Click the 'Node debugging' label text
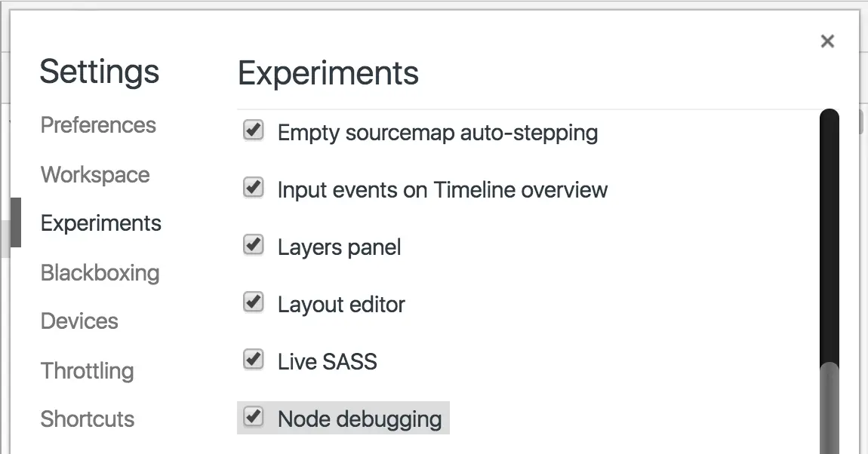Image resolution: width=868 pixels, height=454 pixels. pyautogui.click(x=360, y=419)
